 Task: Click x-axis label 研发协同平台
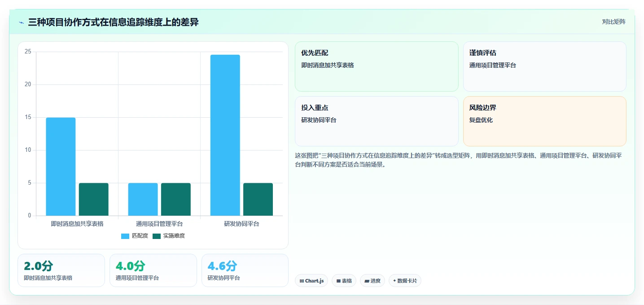[x=241, y=224]
